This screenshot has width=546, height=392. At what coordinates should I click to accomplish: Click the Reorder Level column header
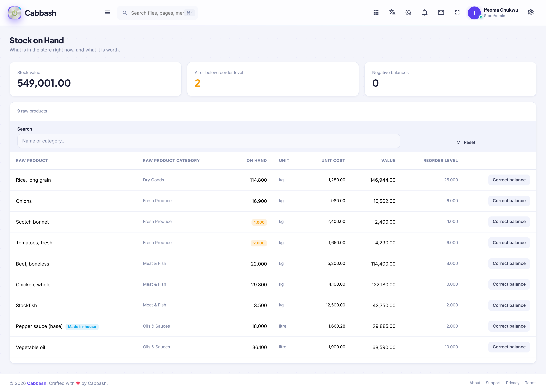440,160
